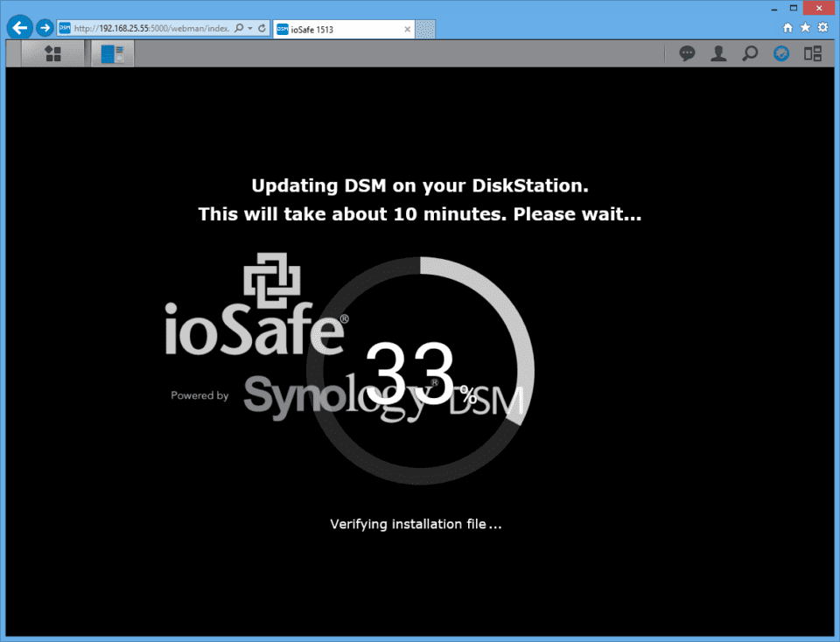The width and height of the screenshot is (840, 642).
Task: Open Favorites star icon
Action: coord(805,27)
